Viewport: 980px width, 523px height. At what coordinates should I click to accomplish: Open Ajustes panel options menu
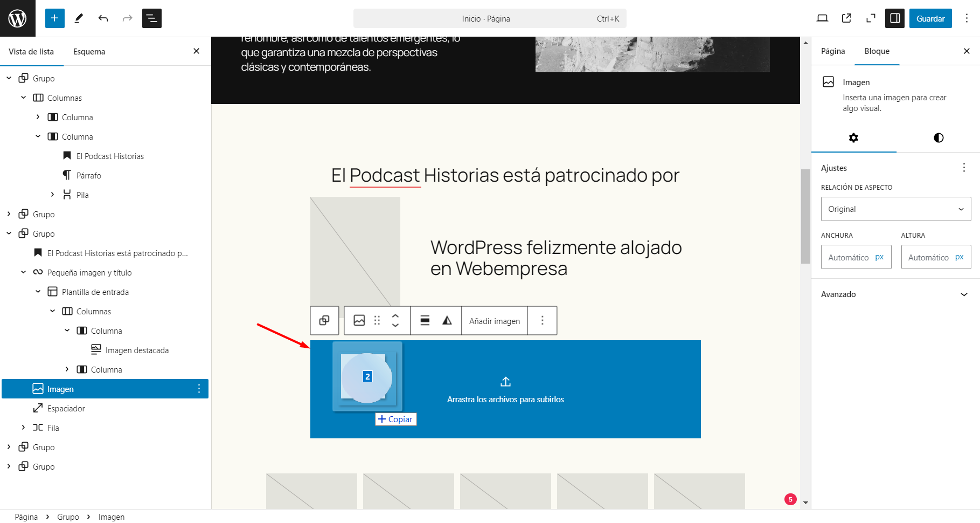coord(964,168)
